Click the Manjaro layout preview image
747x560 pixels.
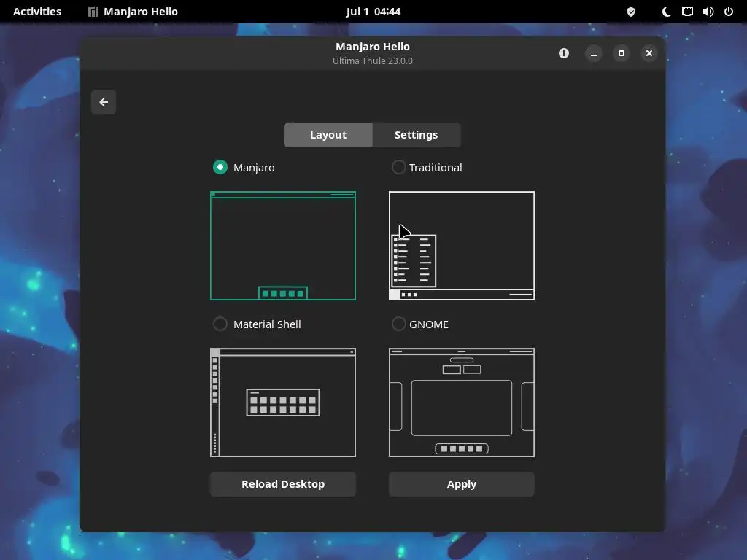click(283, 246)
